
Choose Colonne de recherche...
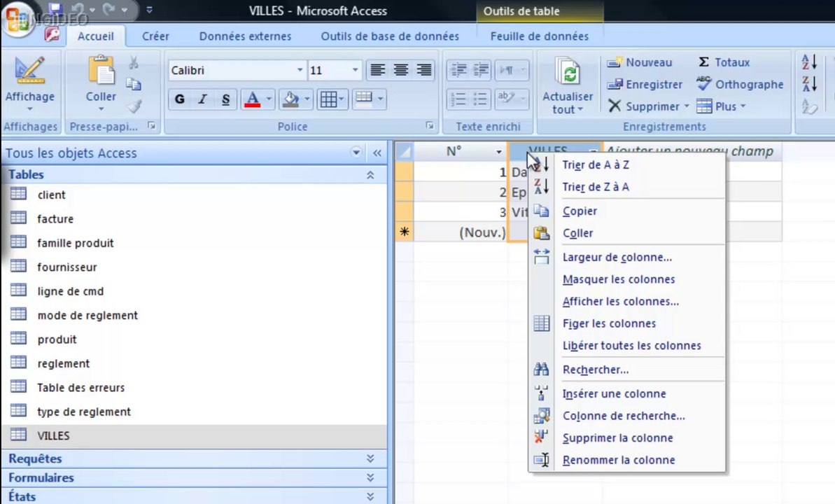click(627, 416)
